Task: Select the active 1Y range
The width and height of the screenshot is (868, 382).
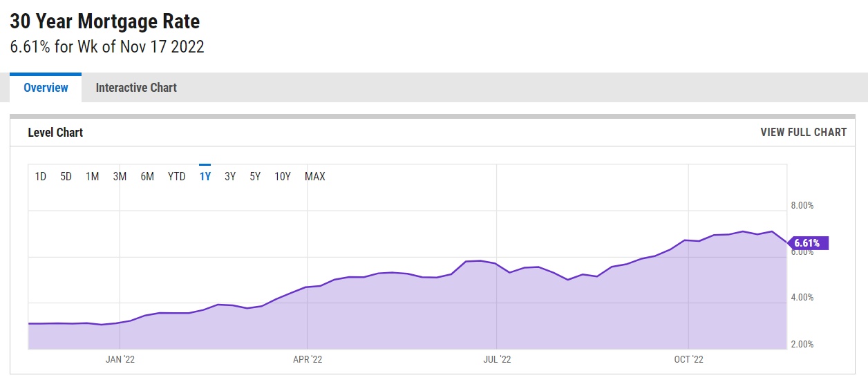Action: tap(205, 177)
